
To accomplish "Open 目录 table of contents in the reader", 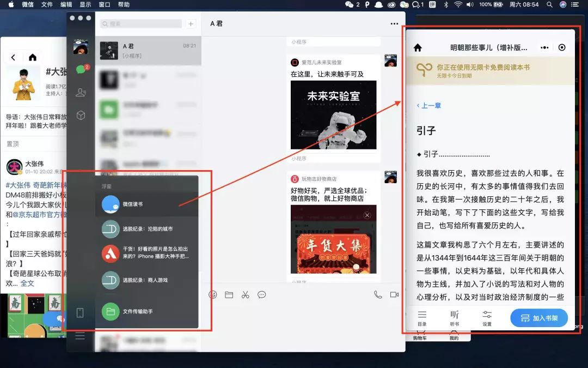I will 422,317.
